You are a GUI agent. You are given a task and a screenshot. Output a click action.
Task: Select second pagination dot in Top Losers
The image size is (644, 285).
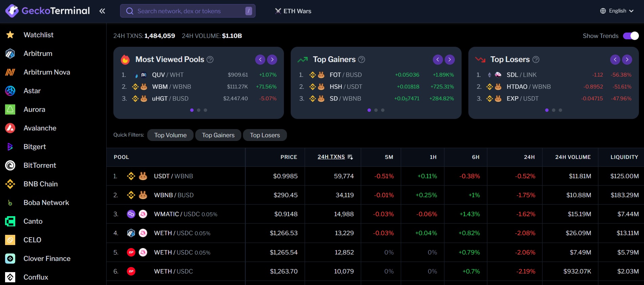(554, 110)
